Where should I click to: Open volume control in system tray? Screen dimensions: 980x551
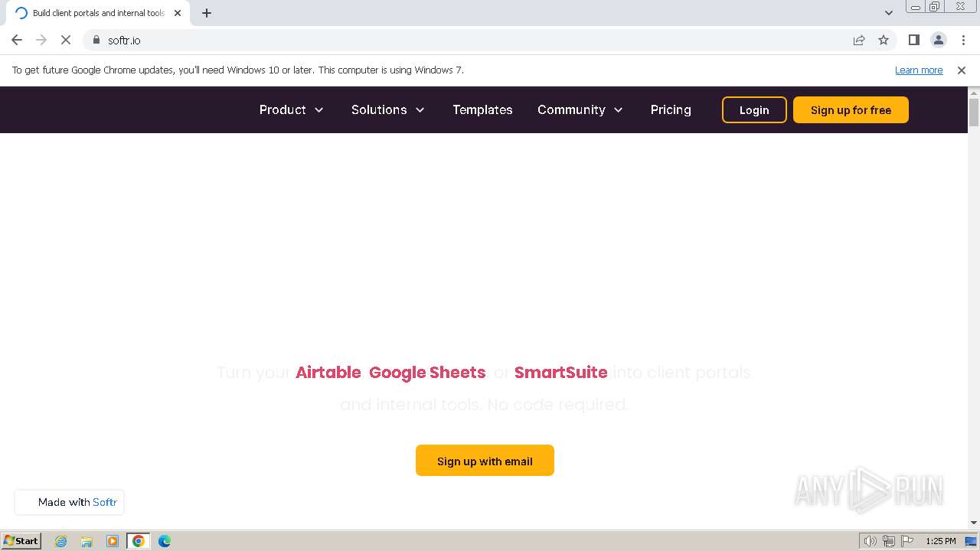coord(870,541)
